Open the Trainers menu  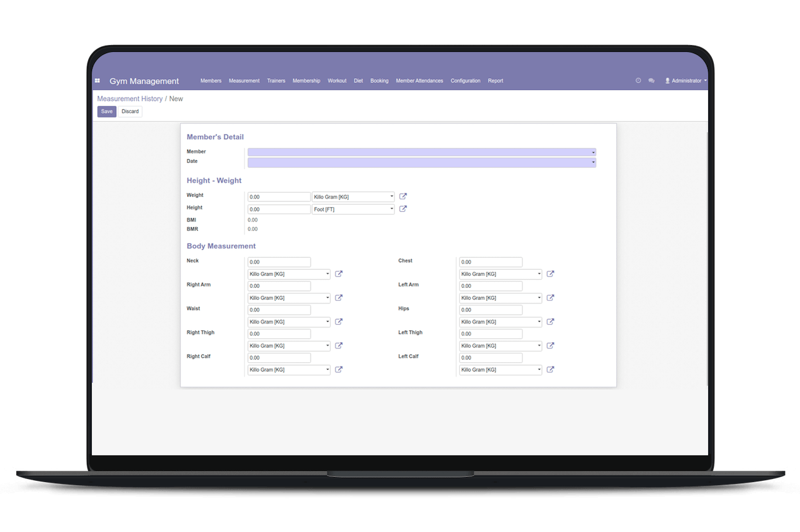(x=276, y=81)
